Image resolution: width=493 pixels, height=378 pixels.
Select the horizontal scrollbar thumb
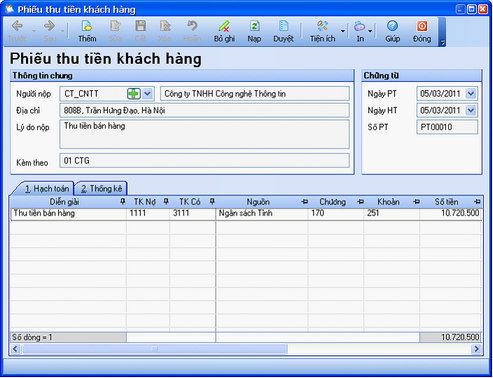click(x=155, y=349)
